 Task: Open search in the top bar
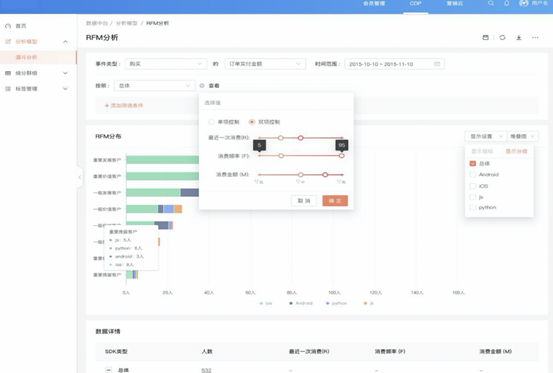491,3
